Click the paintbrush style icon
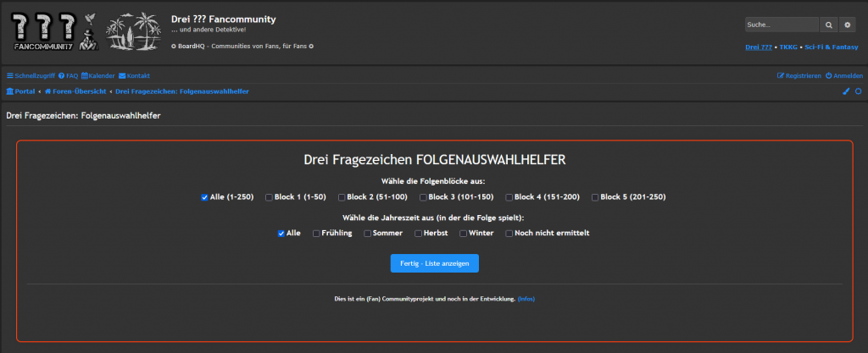868x353 pixels. 845,91
